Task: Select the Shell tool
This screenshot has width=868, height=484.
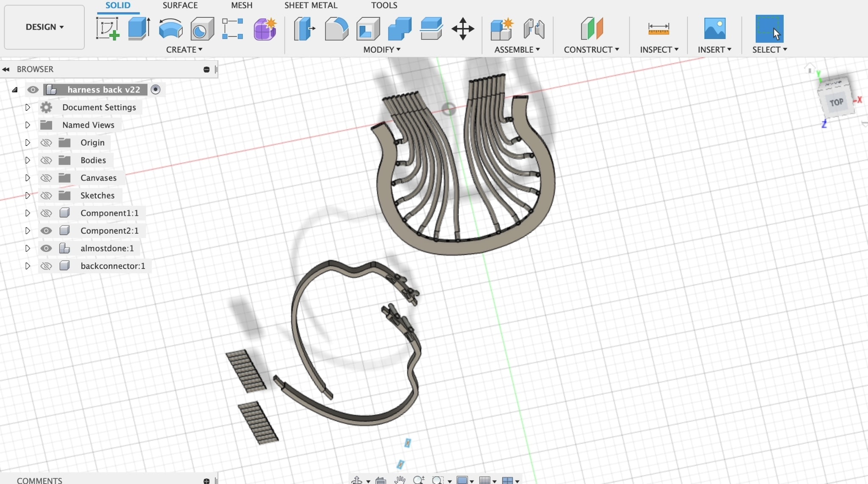Action: click(x=368, y=29)
